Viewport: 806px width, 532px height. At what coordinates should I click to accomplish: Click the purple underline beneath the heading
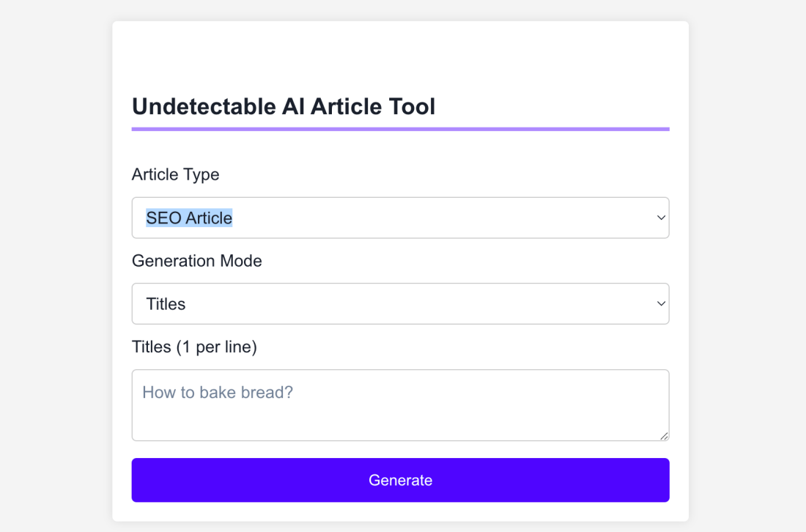400,128
